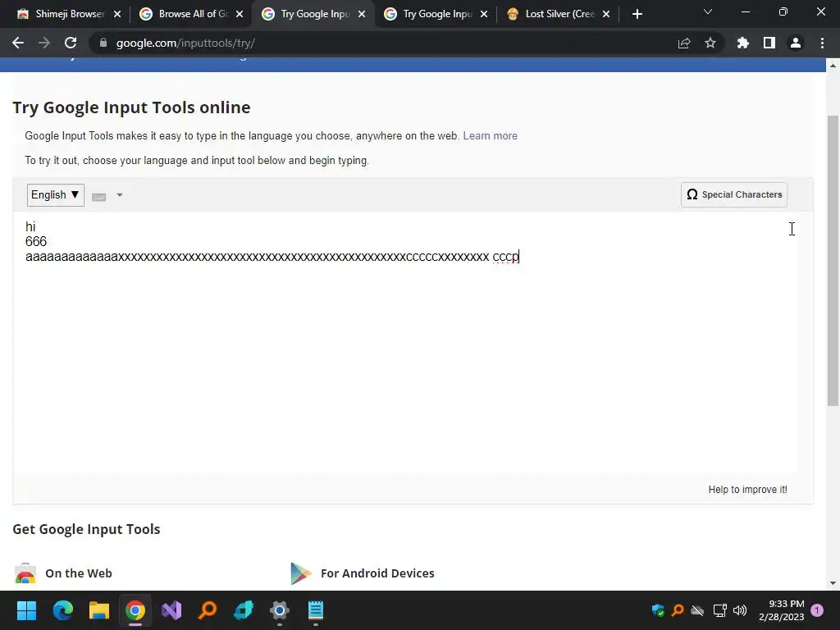Expand the input tool dropdown arrow
This screenshot has width=840, height=630.
point(120,195)
